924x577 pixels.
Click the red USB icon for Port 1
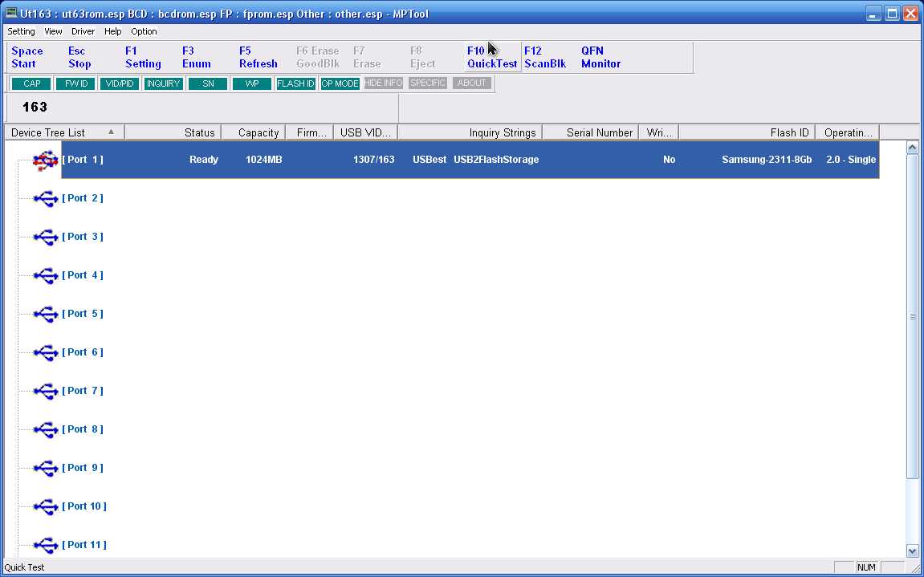(46, 160)
